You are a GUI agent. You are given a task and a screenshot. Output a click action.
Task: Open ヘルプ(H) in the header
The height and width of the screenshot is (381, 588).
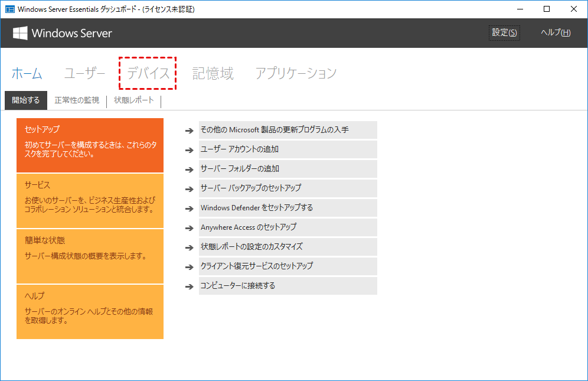[x=556, y=32]
